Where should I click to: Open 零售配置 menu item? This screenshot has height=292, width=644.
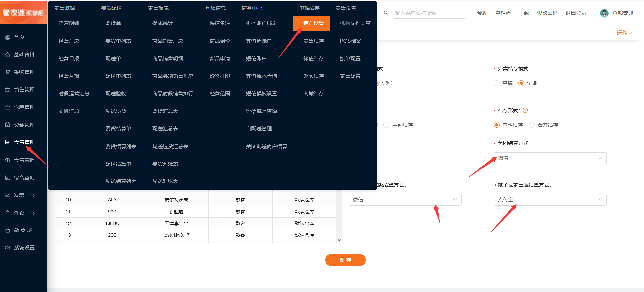click(350, 76)
